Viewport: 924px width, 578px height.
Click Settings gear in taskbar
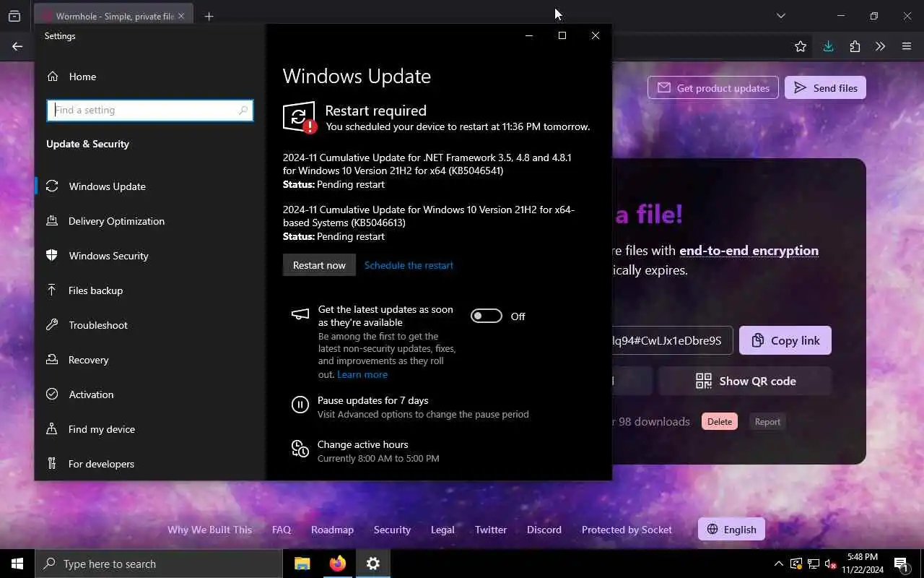[x=373, y=564]
